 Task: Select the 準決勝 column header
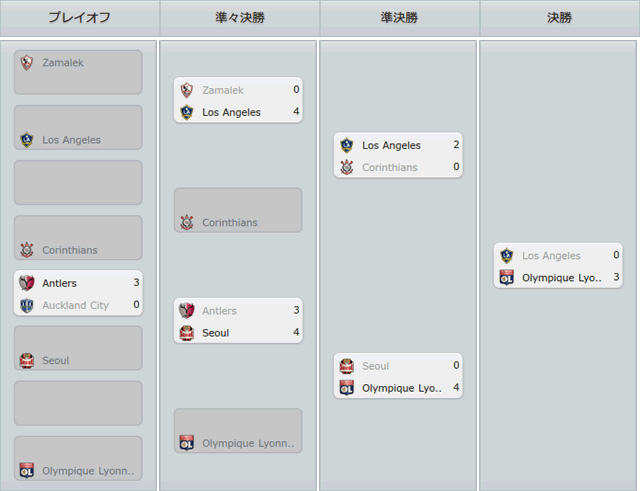(399, 18)
